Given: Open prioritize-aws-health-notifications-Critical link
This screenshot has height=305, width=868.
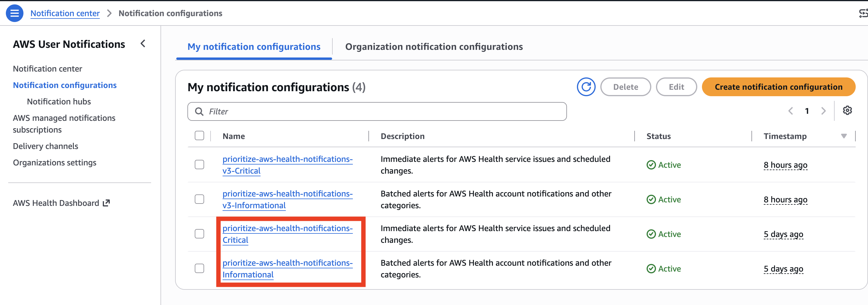Looking at the screenshot, I should (x=287, y=234).
